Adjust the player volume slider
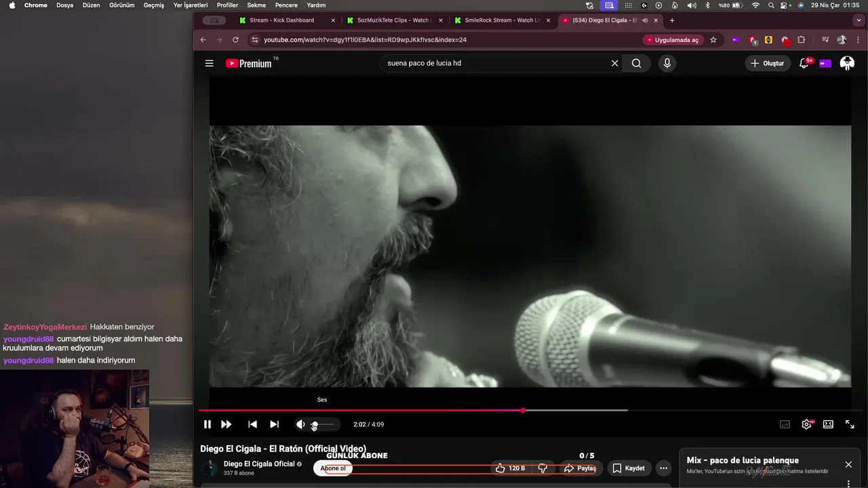868x488 pixels. [x=323, y=424]
